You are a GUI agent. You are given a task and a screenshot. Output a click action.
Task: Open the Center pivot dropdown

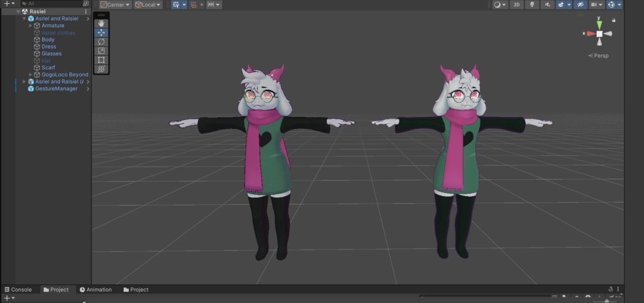[x=115, y=4]
